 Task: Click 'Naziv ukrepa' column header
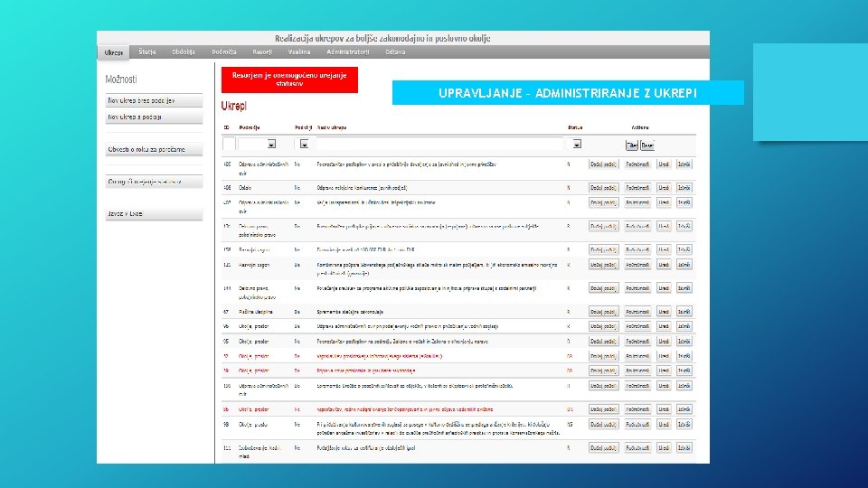pos(332,127)
